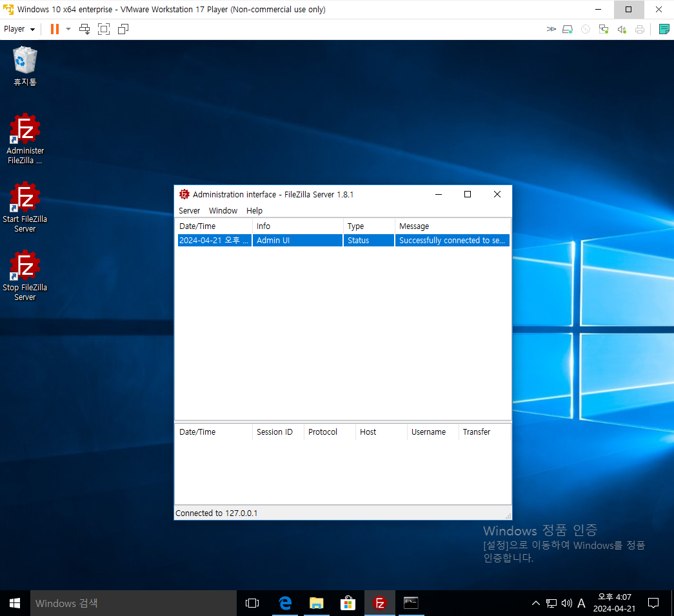Open the VMware message log note icon
The width and height of the screenshot is (674, 616).
point(664,29)
